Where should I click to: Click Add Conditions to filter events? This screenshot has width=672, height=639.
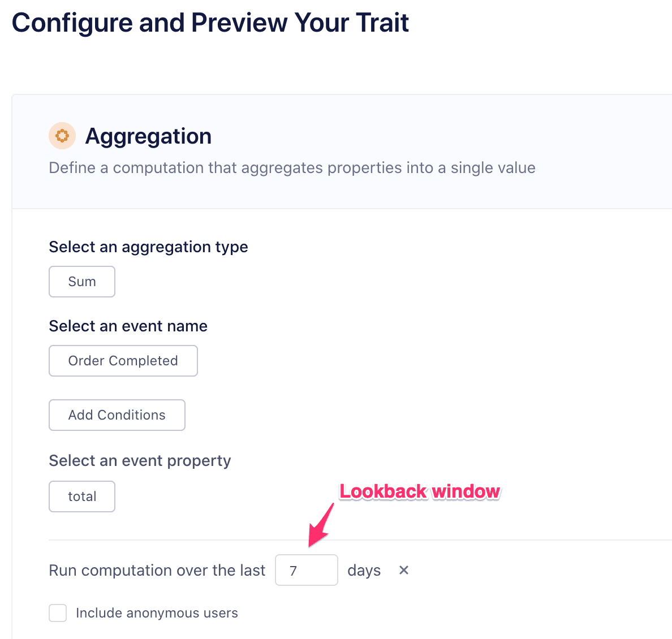[x=117, y=415]
